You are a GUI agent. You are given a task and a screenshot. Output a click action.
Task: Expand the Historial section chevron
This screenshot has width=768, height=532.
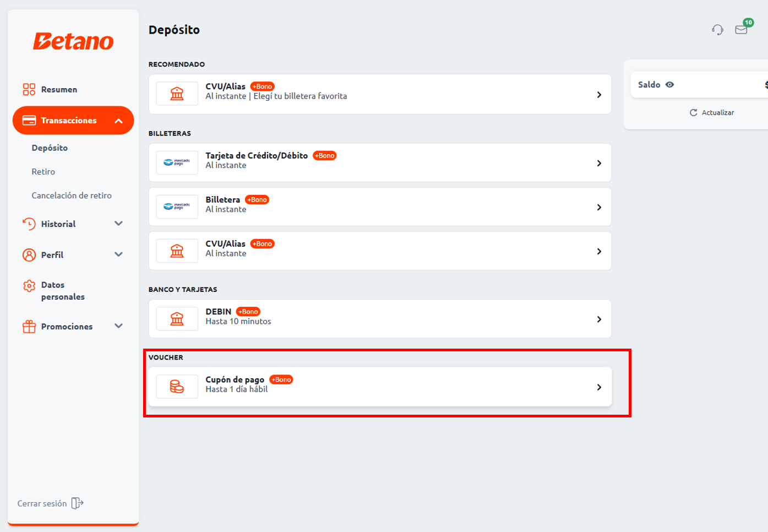[x=118, y=224]
